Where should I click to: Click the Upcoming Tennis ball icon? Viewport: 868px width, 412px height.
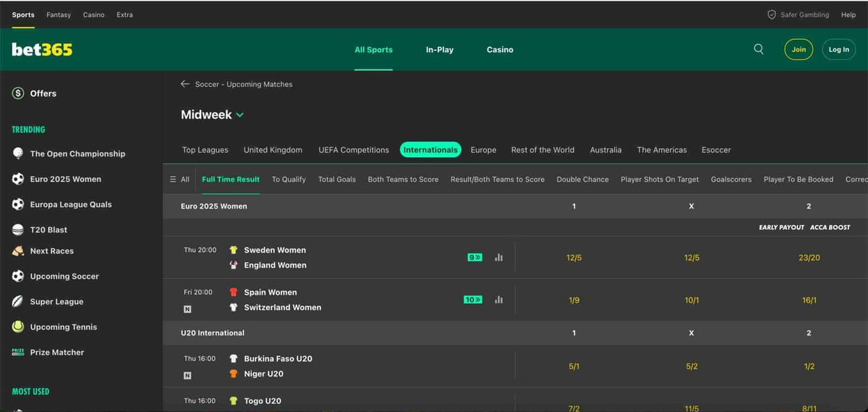pyautogui.click(x=18, y=327)
